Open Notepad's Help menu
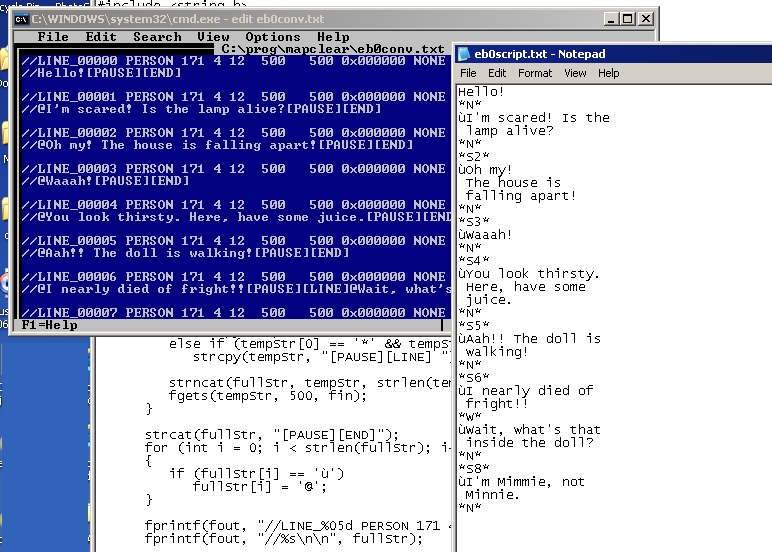This screenshot has width=772, height=552. tap(609, 73)
